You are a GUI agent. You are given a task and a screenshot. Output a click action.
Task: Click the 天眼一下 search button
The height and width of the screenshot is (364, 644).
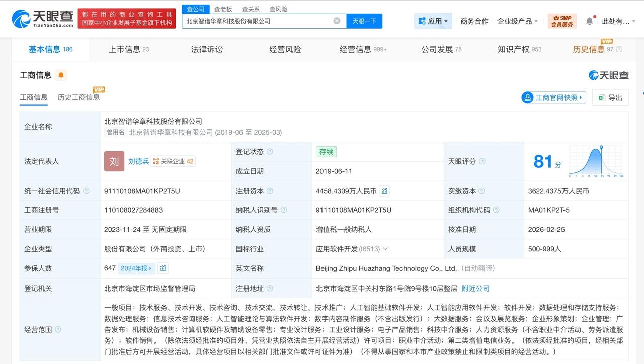tap(364, 21)
